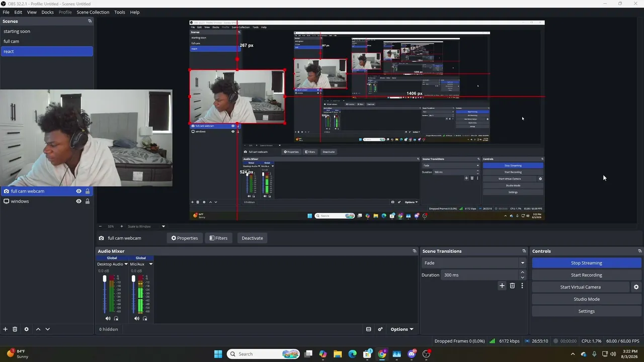Select the full cam scene
Image resolution: width=644 pixels, height=362 pixels.
(47, 41)
